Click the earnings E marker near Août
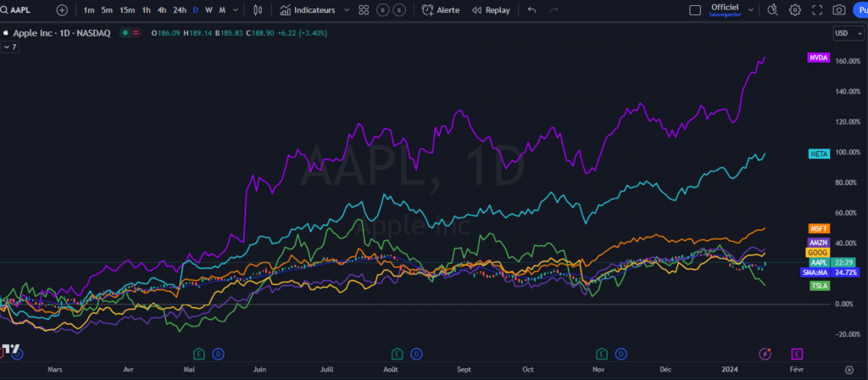 (397, 354)
